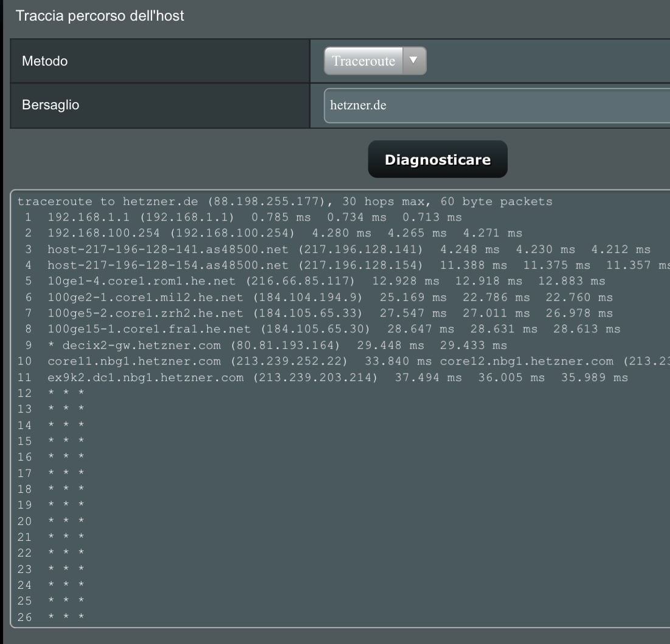Click the Bersaglio field containing hetzner.de
The width and height of the screenshot is (670, 644).
(x=497, y=106)
